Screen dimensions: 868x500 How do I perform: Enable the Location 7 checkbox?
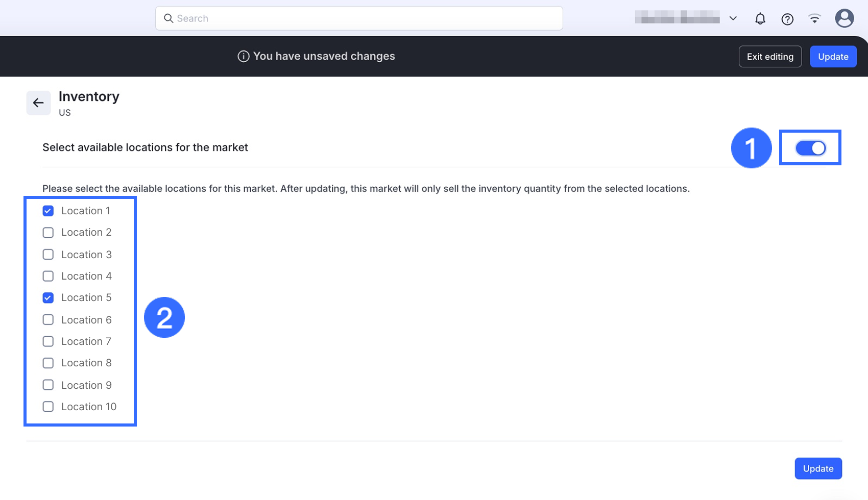coord(48,341)
